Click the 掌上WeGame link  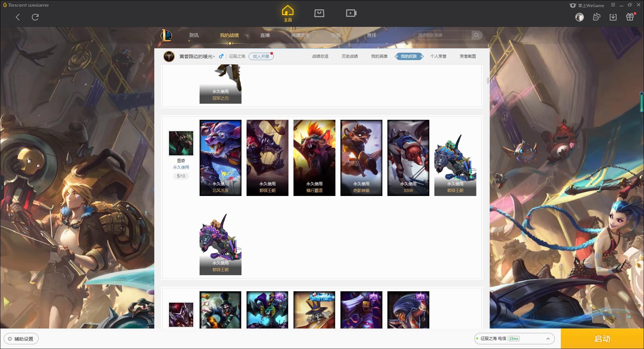point(591,5)
